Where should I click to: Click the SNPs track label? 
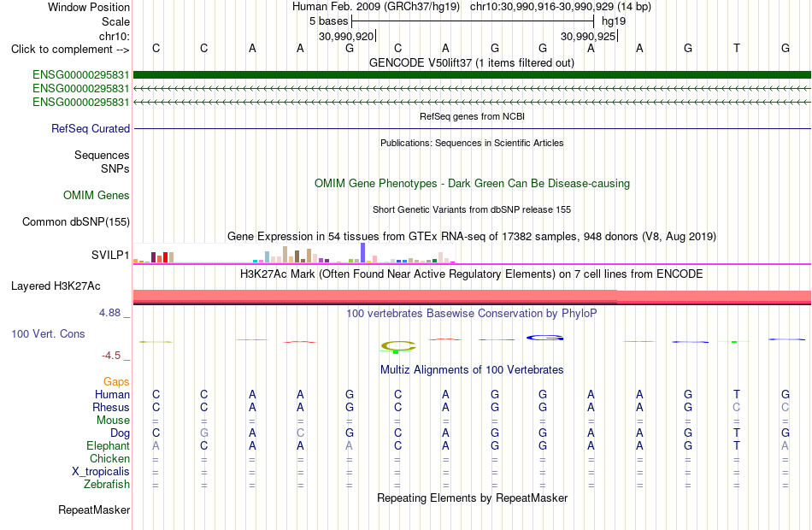(x=115, y=168)
